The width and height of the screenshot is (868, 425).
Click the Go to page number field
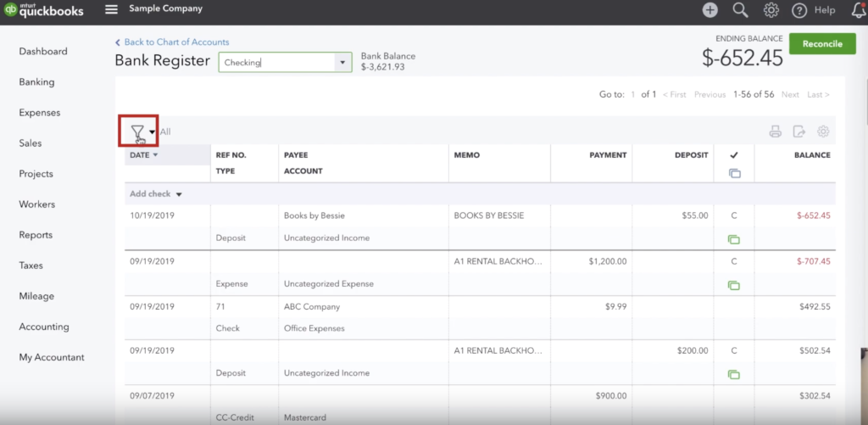633,95
